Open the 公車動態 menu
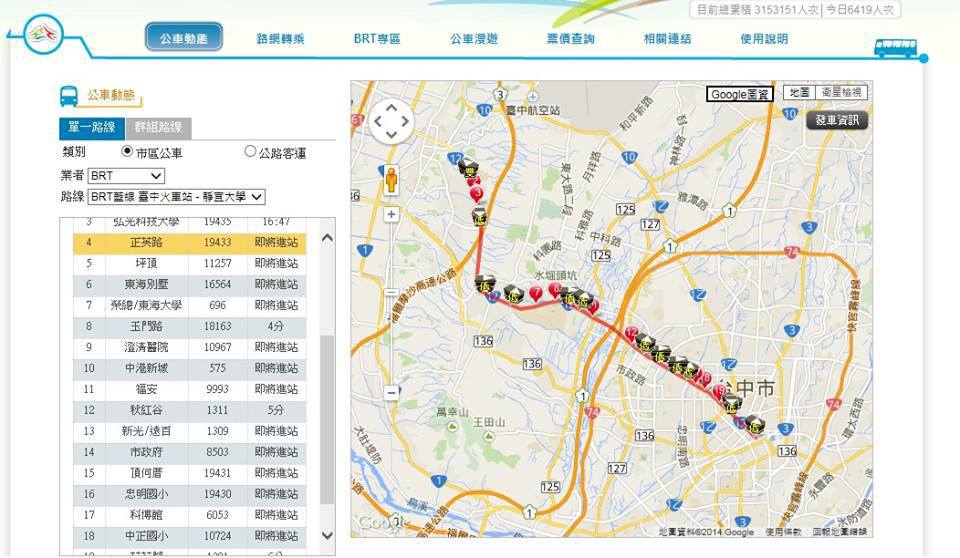960x558 pixels. tap(184, 38)
